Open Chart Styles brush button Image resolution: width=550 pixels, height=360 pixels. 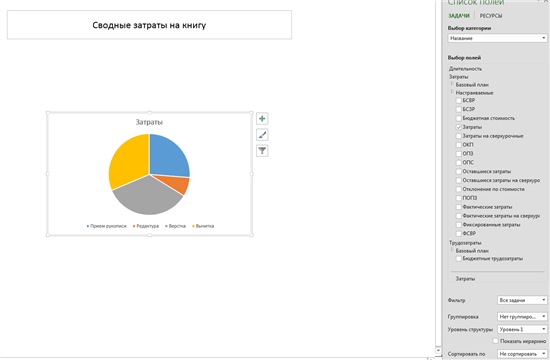click(x=262, y=135)
